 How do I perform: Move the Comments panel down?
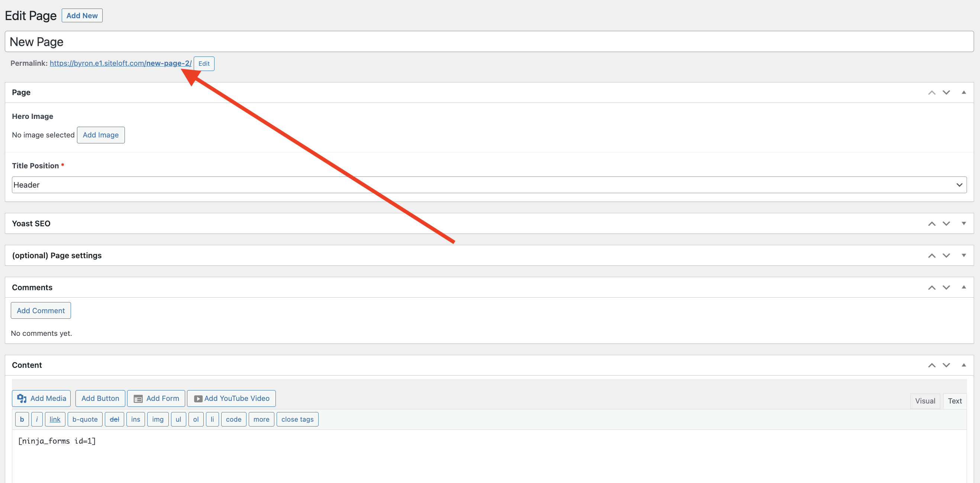(946, 288)
